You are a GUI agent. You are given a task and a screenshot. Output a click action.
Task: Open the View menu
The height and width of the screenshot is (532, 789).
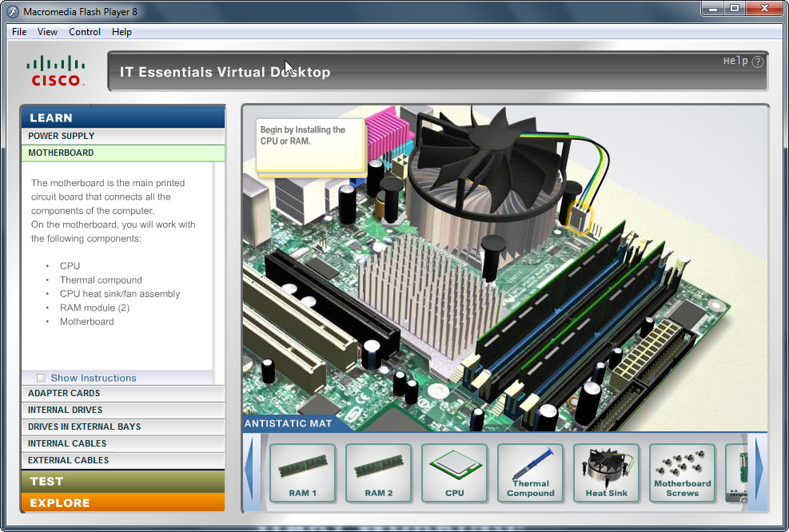tap(47, 32)
